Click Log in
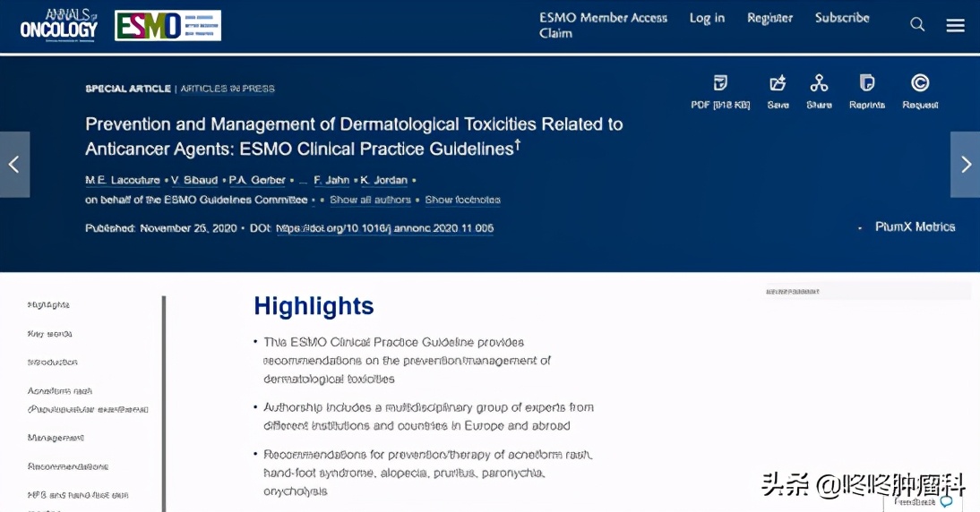 [707, 18]
